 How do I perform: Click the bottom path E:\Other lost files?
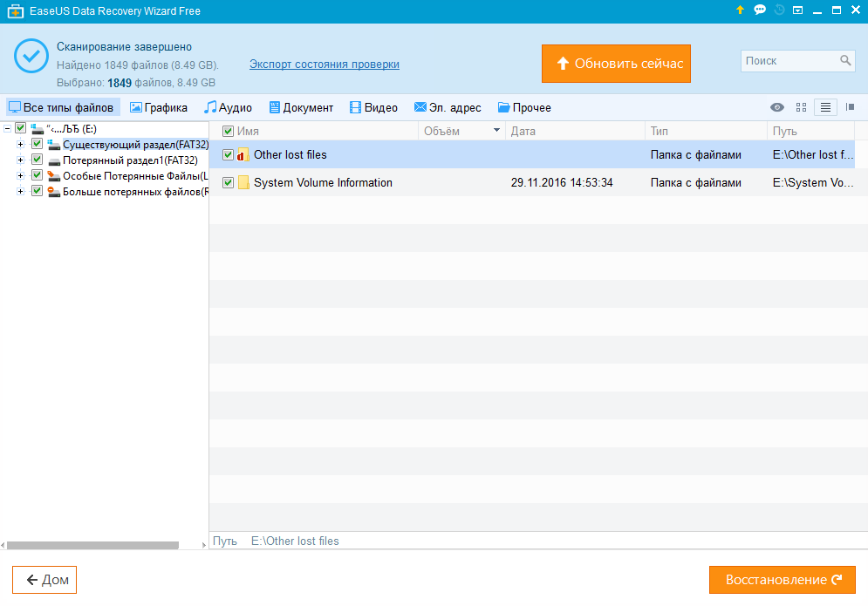pyautogui.click(x=295, y=541)
